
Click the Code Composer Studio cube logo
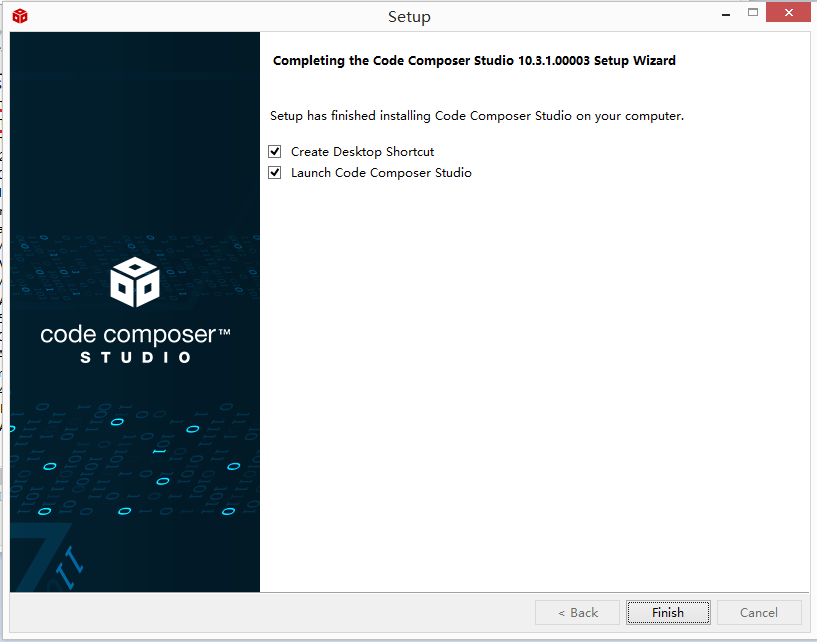(135, 282)
